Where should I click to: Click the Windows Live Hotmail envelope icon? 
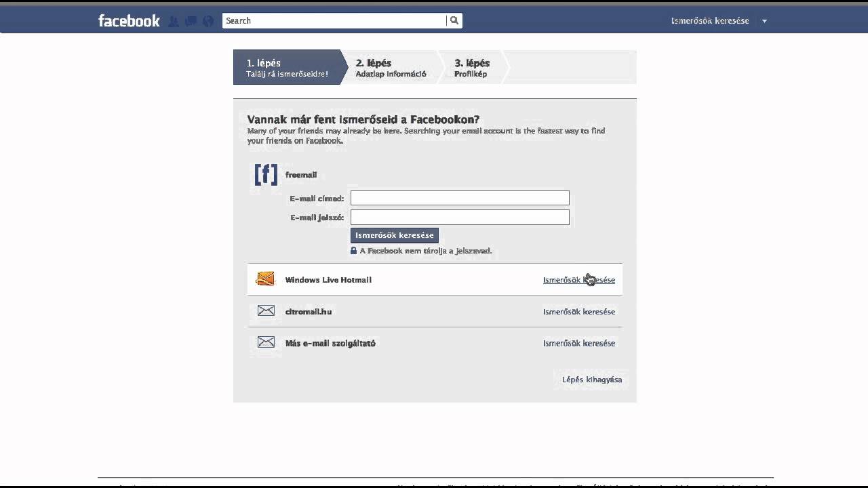pyautogui.click(x=266, y=279)
